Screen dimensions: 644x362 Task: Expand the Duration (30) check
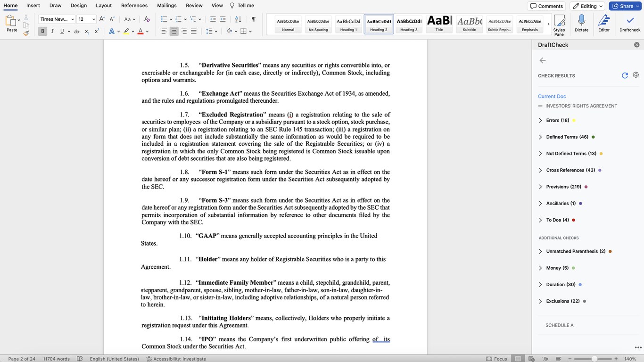(x=540, y=285)
